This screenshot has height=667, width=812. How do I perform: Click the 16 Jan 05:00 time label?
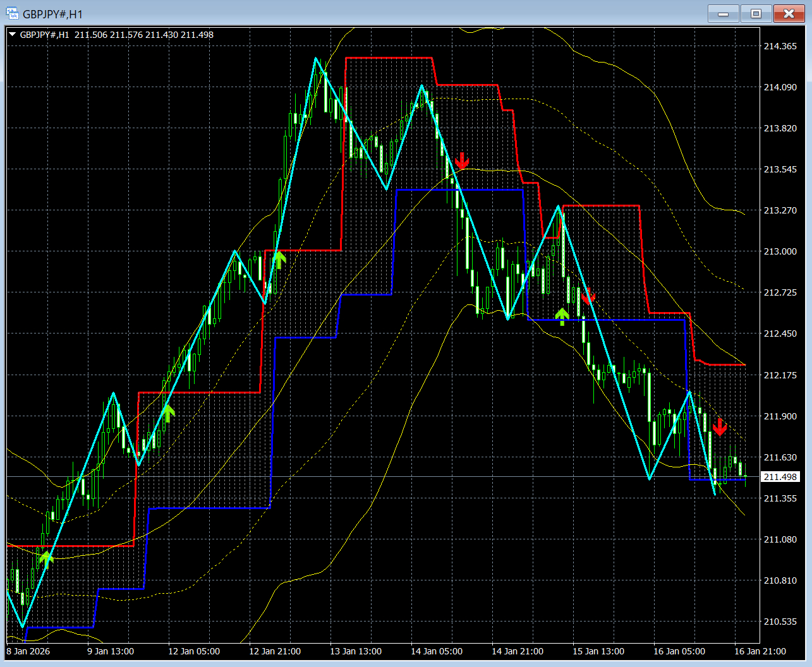click(x=679, y=651)
